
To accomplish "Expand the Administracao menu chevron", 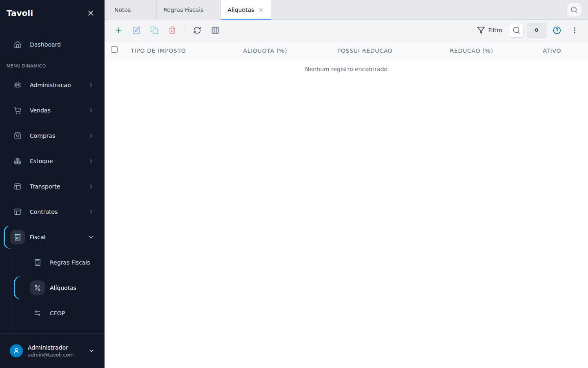I will tap(91, 85).
